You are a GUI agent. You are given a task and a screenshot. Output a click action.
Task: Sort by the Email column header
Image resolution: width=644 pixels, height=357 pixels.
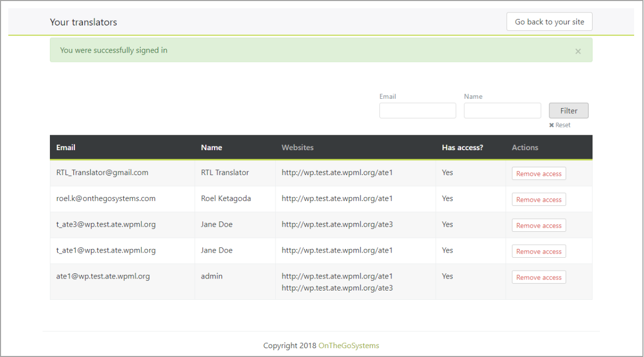[x=66, y=148]
